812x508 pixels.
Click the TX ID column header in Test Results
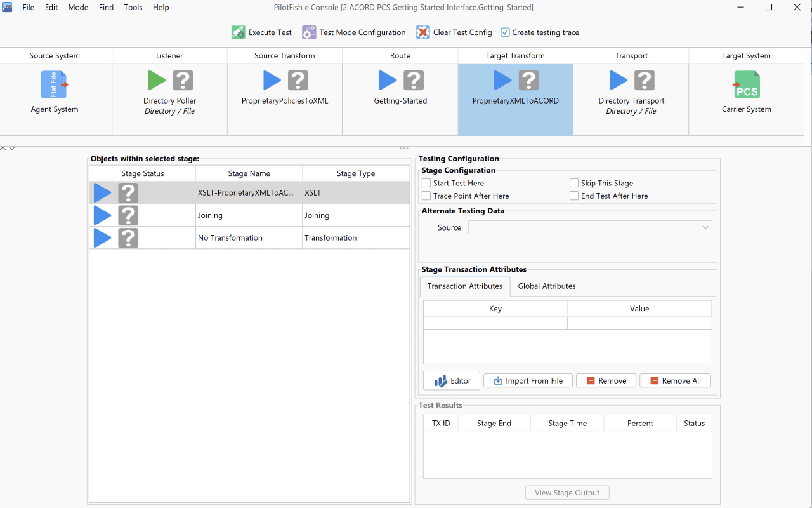coord(441,424)
